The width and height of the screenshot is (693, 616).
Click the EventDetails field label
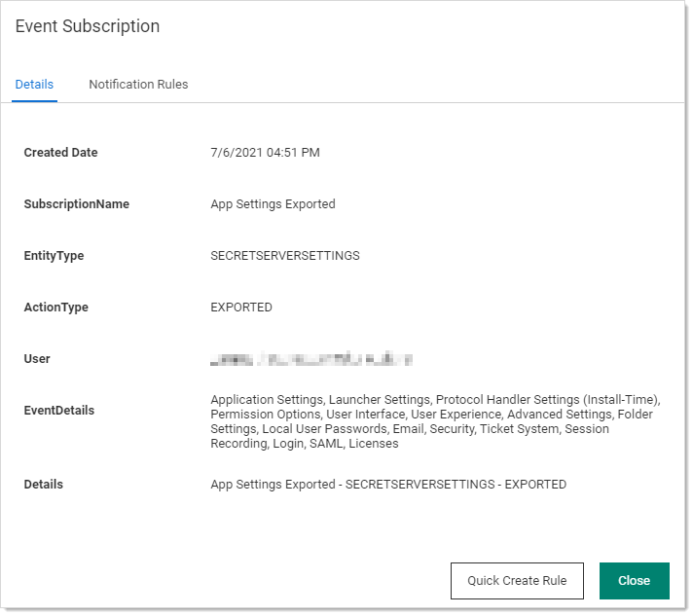[59, 411]
